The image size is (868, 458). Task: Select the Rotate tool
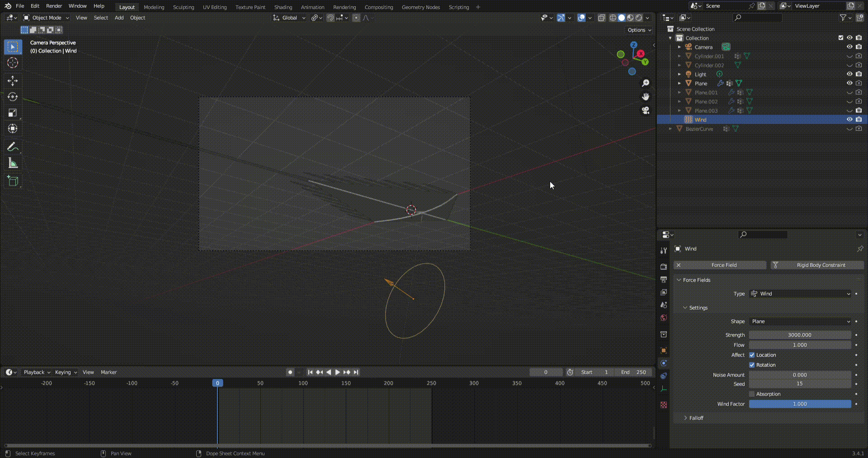[13, 97]
